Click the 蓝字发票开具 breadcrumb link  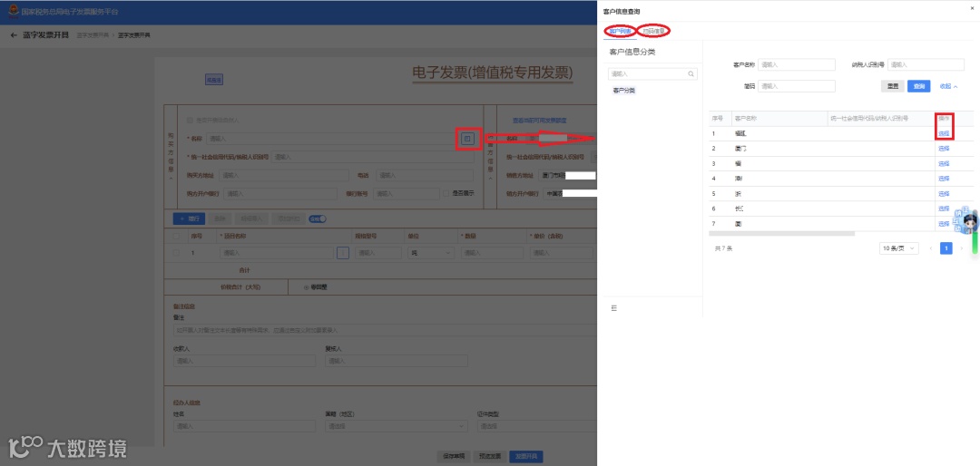coord(92,35)
